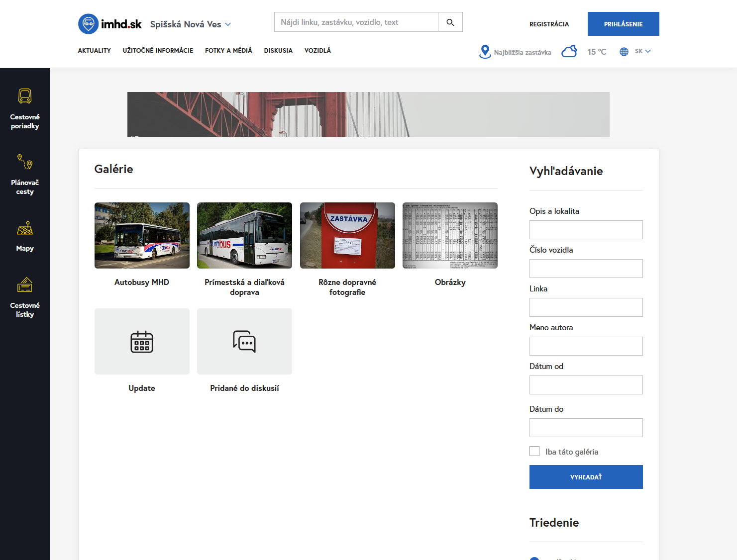Open Mapy in the sidebar
Image resolution: width=737 pixels, height=560 pixels.
coord(25,228)
